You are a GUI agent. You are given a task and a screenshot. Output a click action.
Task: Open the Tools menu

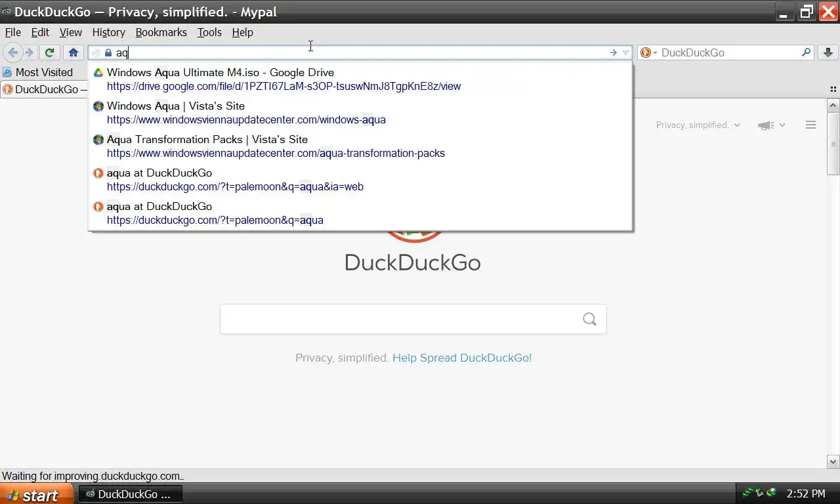point(209,32)
